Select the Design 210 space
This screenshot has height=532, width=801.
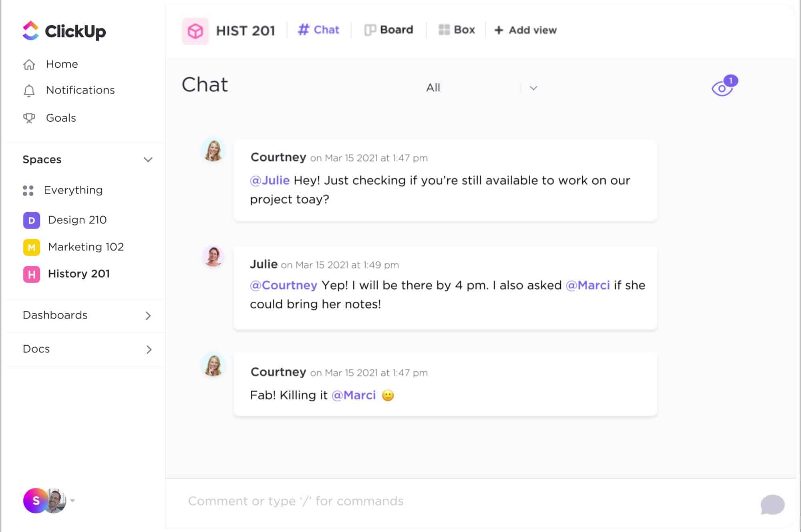pyautogui.click(x=77, y=220)
